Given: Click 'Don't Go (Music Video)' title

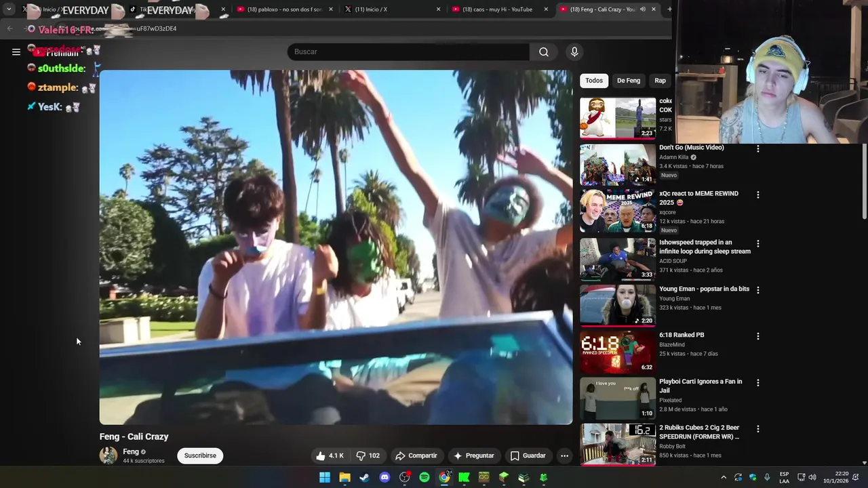Looking at the screenshot, I should (691, 147).
